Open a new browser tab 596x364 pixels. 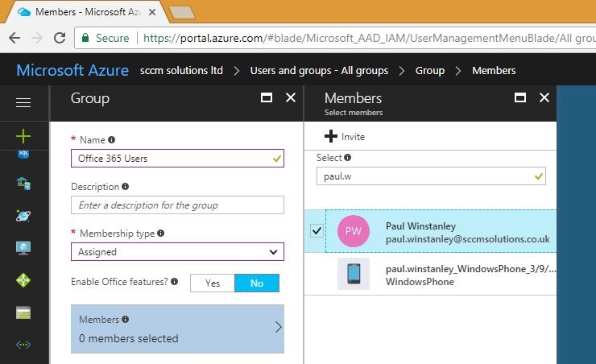coord(182,13)
